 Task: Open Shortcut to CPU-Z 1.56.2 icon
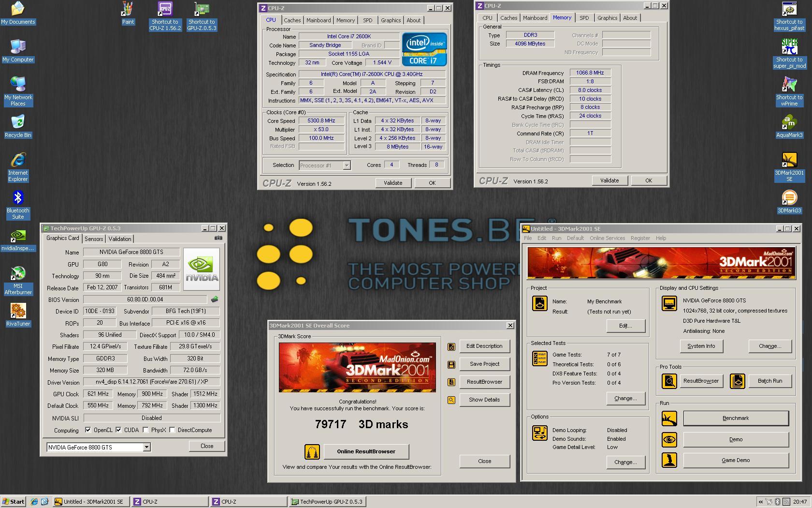165,16
